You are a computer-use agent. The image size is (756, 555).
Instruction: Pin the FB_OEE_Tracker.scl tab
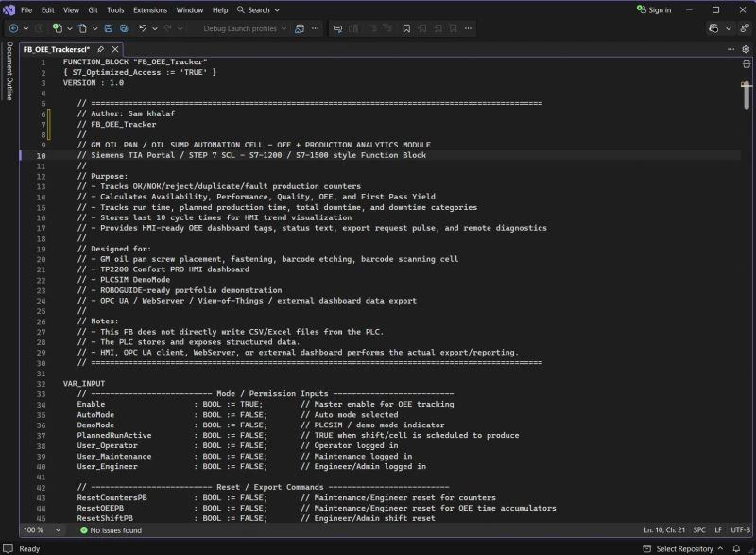coord(100,49)
